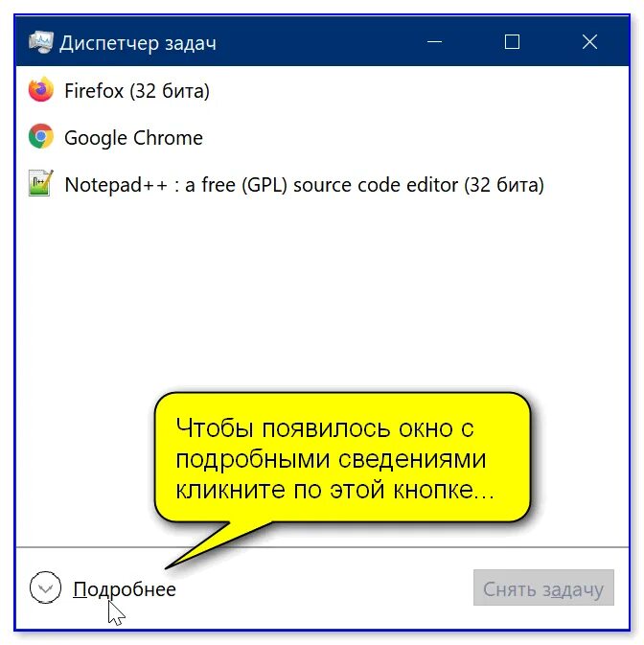Select the Google Chrome task name
The height and width of the screenshot is (645, 644).
pos(133,138)
